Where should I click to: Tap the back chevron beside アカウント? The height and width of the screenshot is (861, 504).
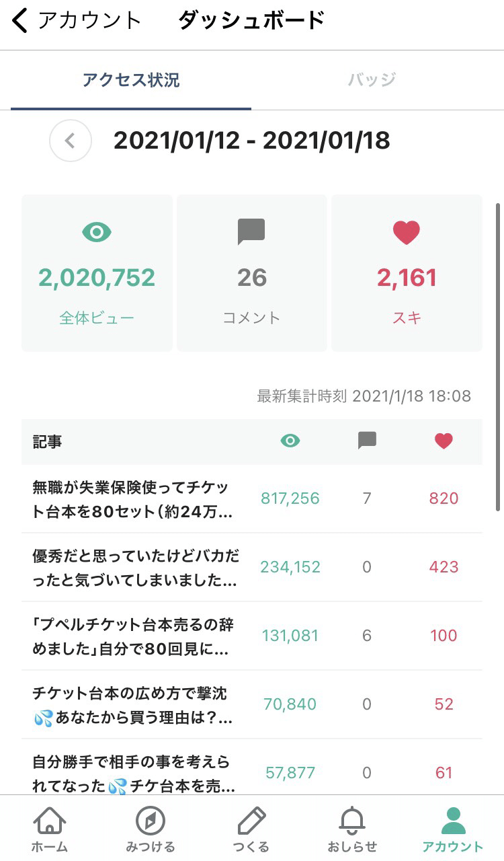[20, 21]
